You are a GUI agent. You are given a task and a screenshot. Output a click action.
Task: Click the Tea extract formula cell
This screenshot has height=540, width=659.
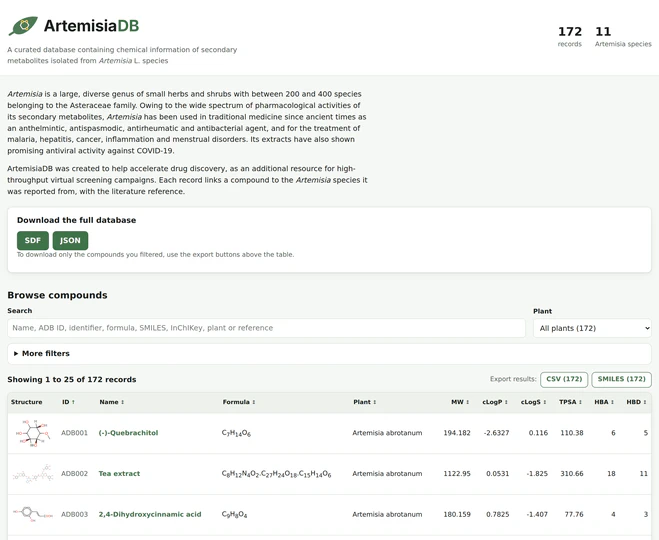click(x=277, y=474)
